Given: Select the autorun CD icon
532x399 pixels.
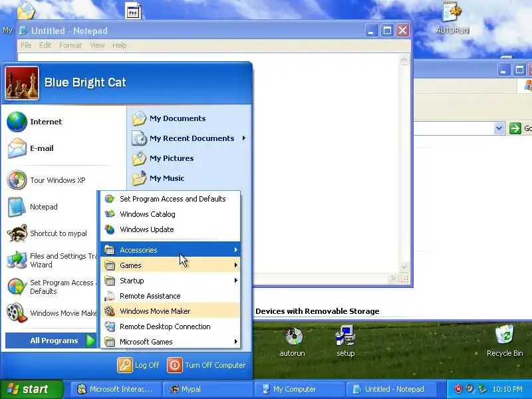Looking at the screenshot, I should click(x=293, y=341).
